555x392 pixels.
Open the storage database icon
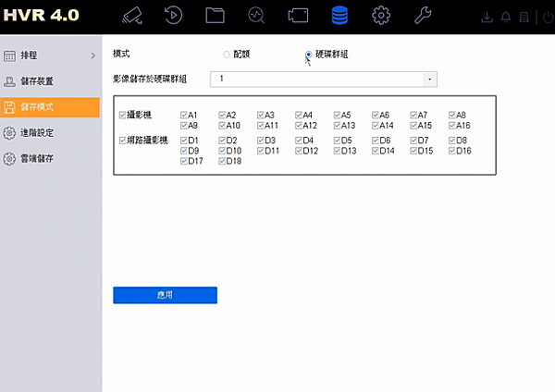point(339,16)
